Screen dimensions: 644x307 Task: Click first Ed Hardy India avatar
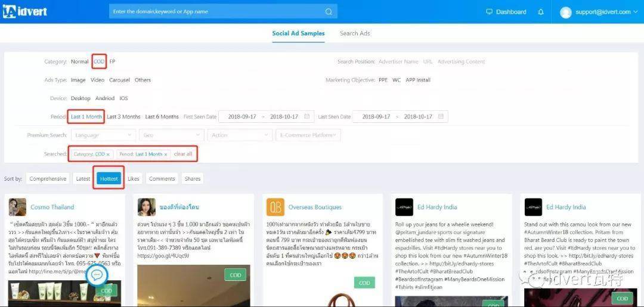point(404,207)
